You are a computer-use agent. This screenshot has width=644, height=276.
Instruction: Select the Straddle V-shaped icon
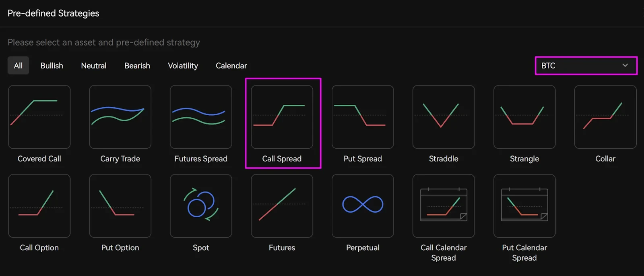pos(444,117)
